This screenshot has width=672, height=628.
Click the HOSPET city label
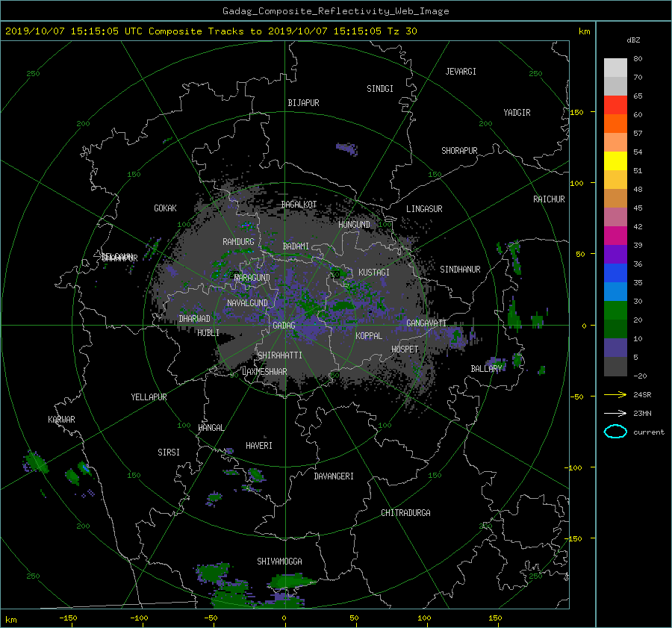405,349
